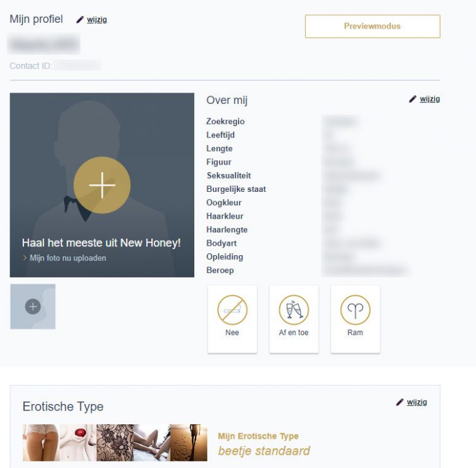Screen dimensions: 476x468
Task: Open Previewmodus
Action: tap(372, 26)
